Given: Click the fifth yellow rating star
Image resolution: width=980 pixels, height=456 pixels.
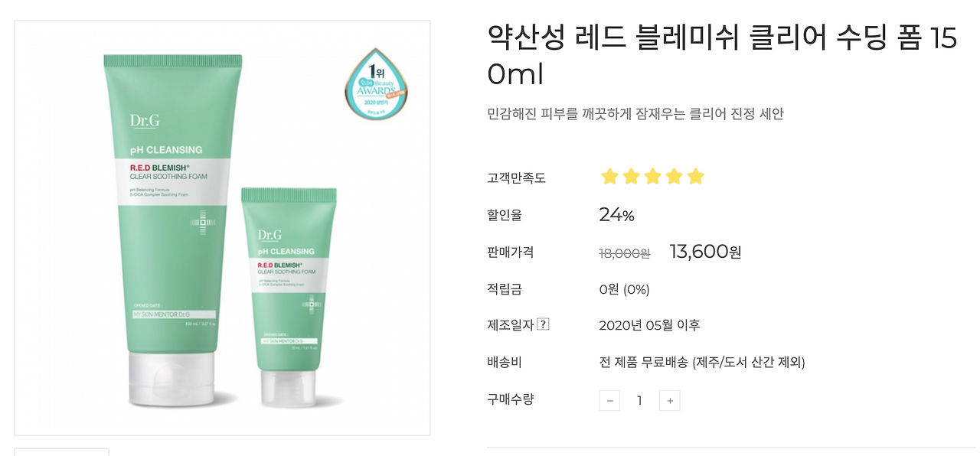Looking at the screenshot, I should pyautogui.click(x=695, y=177).
